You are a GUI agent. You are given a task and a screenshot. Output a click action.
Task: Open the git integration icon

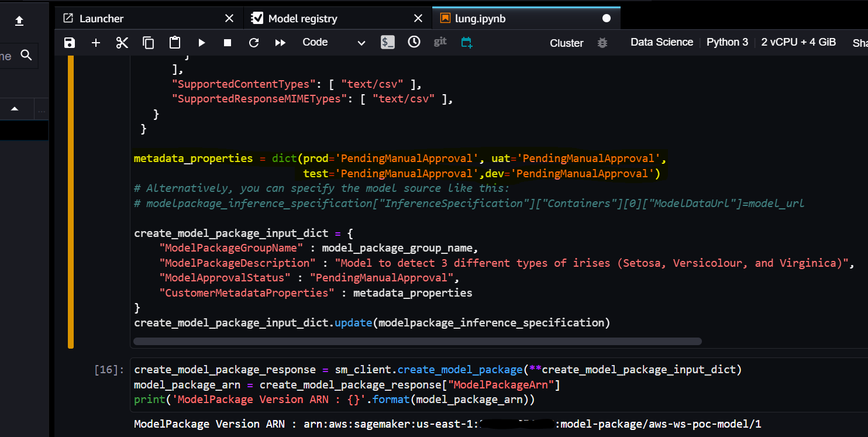440,42
